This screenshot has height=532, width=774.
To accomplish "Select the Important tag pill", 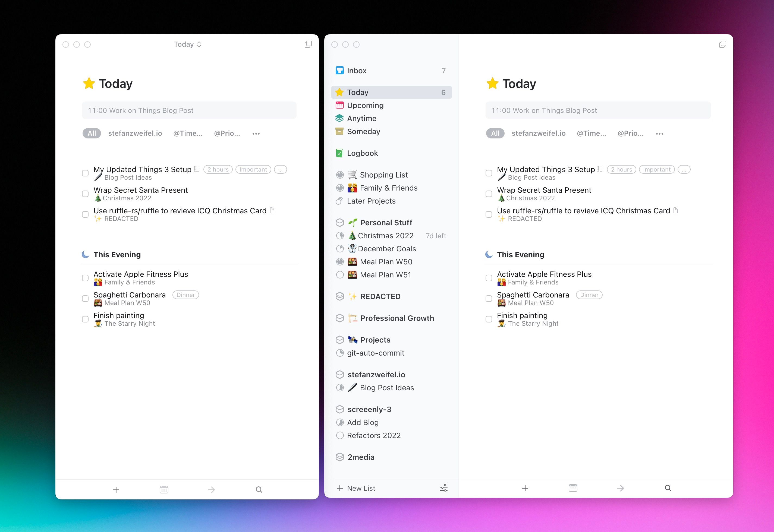I will point(253,169).
